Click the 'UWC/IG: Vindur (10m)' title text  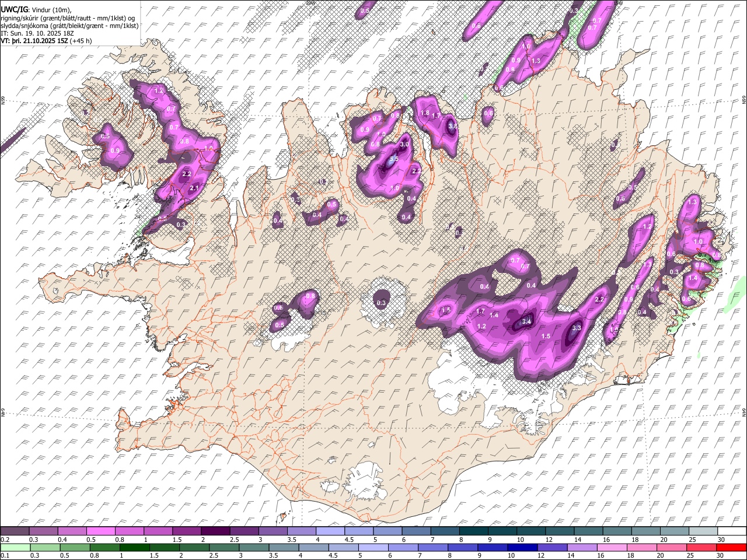point(36,10)
